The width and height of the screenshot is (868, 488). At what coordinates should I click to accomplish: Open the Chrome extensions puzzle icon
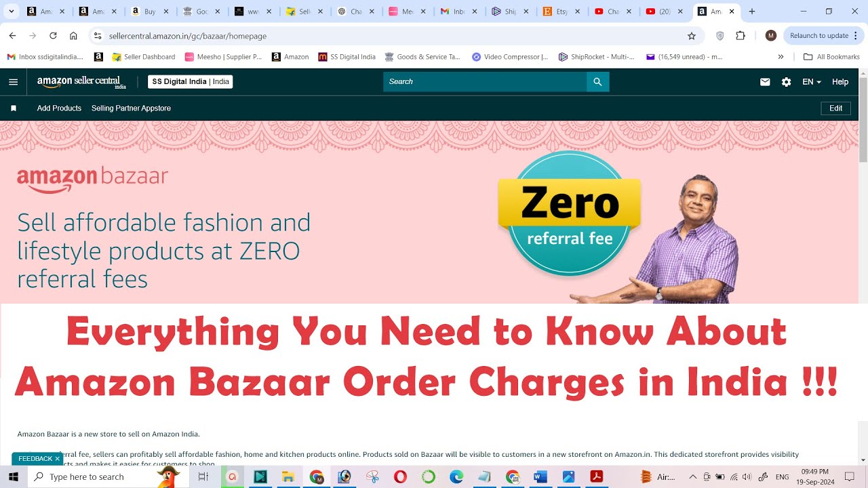(x=741, y=36)
